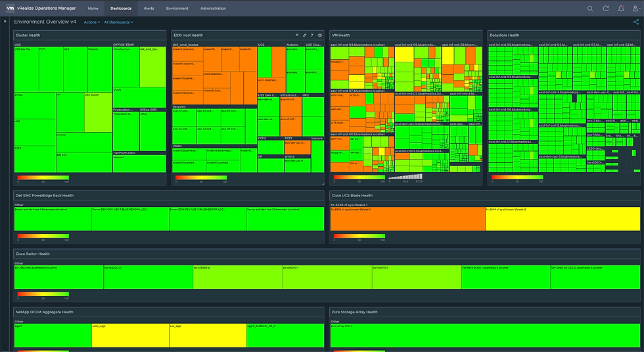Select the yellow sales_aggr aggregate cell

click(x=130, y=336)
